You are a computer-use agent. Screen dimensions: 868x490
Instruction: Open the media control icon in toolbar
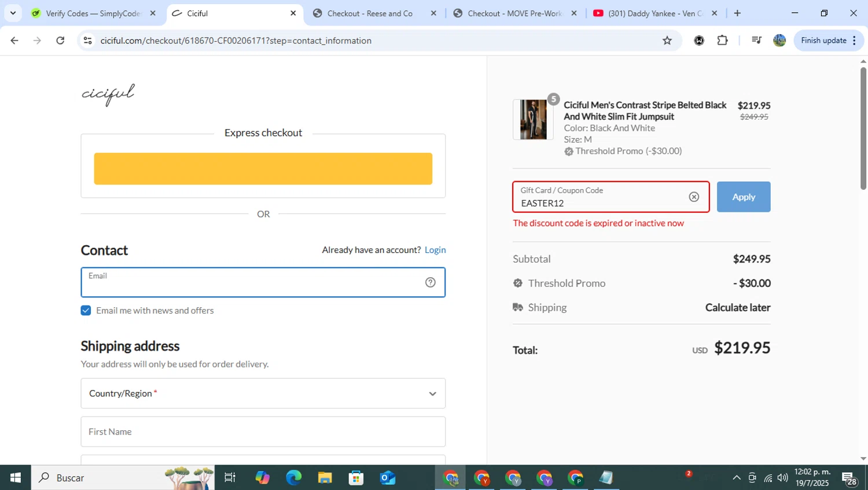[756, 40]
